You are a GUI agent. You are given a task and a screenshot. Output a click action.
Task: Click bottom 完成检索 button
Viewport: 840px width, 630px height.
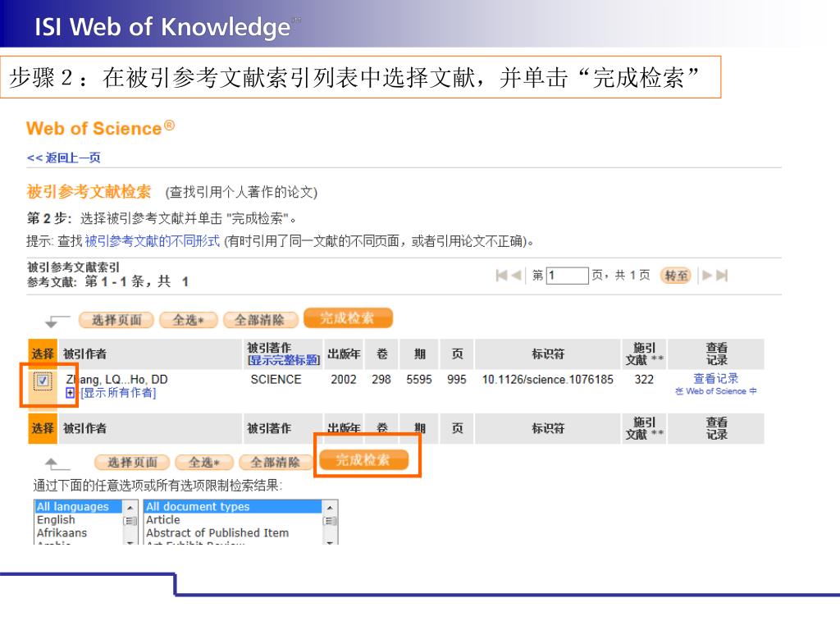tap(363, 459)
